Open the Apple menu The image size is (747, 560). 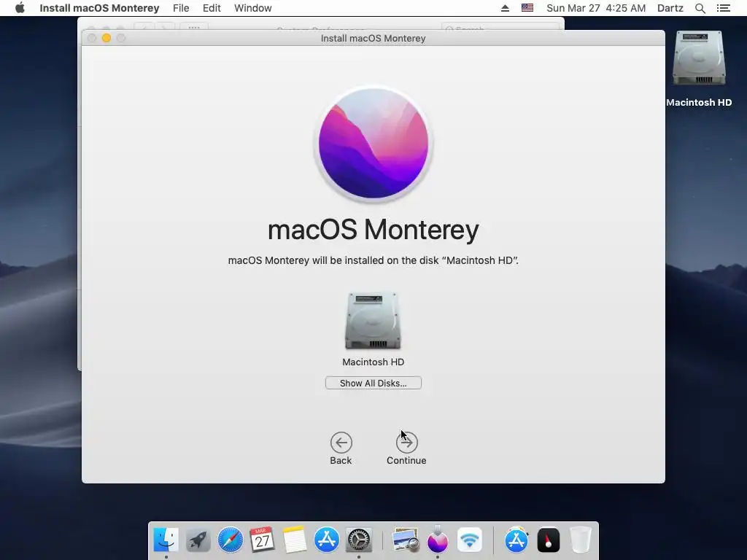(x=20, y=8)
